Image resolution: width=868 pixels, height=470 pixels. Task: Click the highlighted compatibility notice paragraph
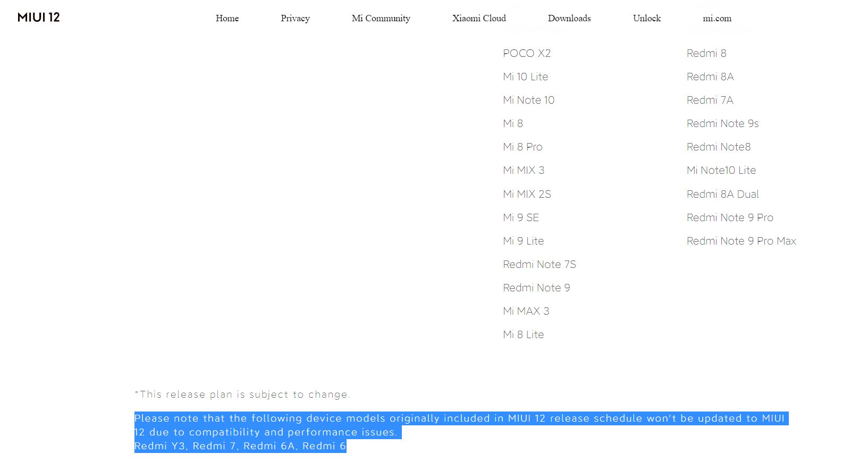point(461,432)
